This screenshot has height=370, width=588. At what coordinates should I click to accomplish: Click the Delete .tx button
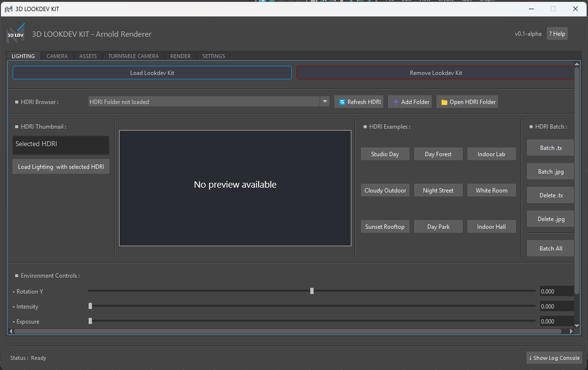pyautogui.click(x=551, y=195)
